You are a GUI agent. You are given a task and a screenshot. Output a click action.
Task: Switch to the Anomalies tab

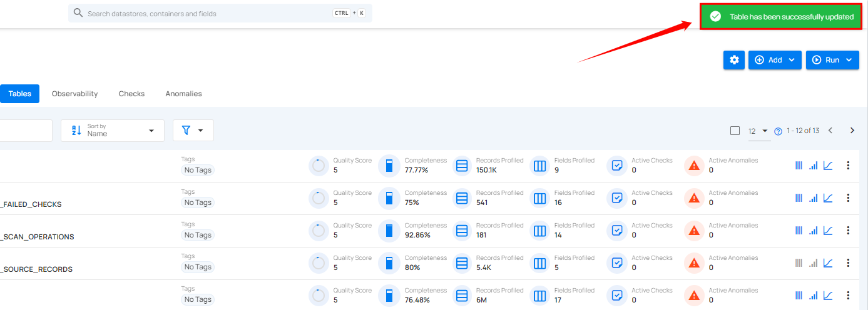point(183,94)
